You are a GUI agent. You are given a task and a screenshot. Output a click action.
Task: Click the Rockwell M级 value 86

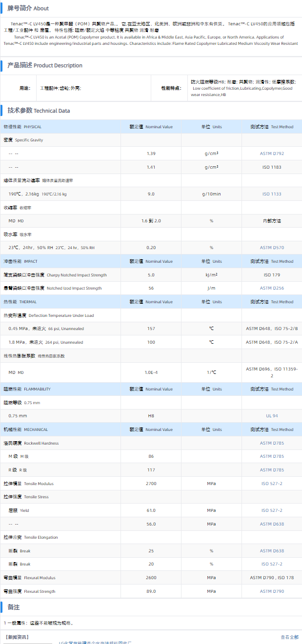151,456
